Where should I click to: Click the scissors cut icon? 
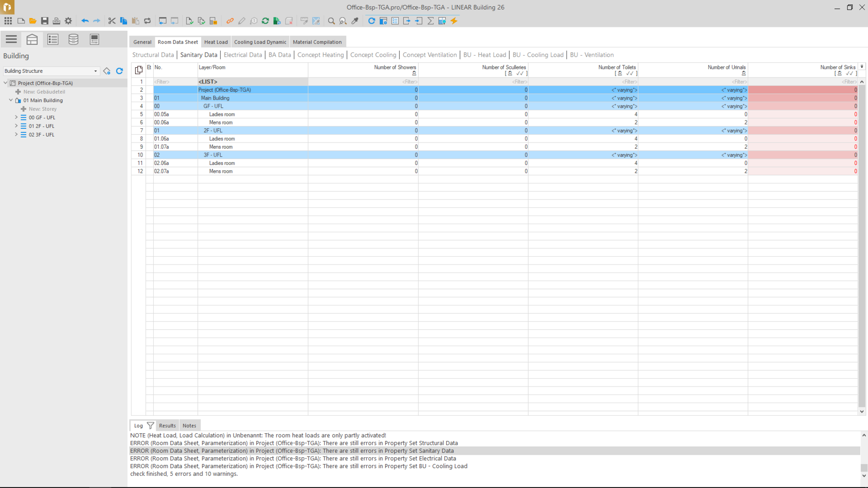[112, 21]
